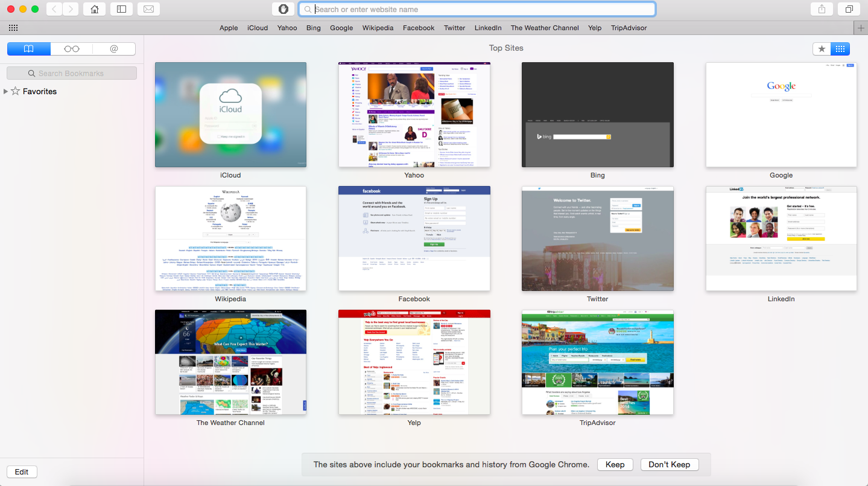Viewport: 868px width, 486px height.
Task: Open the LinkedIn Top Sites thumbnail
Action: [x=781, y=238]
